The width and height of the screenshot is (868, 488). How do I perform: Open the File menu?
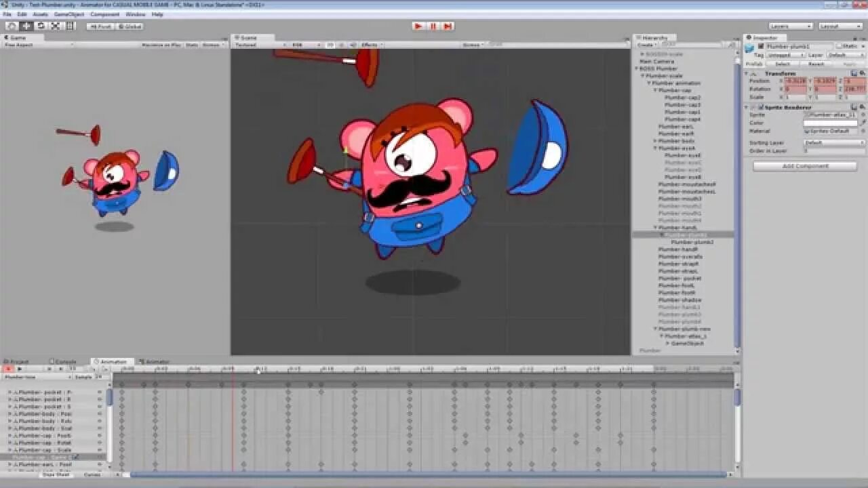tap(7, 14)
